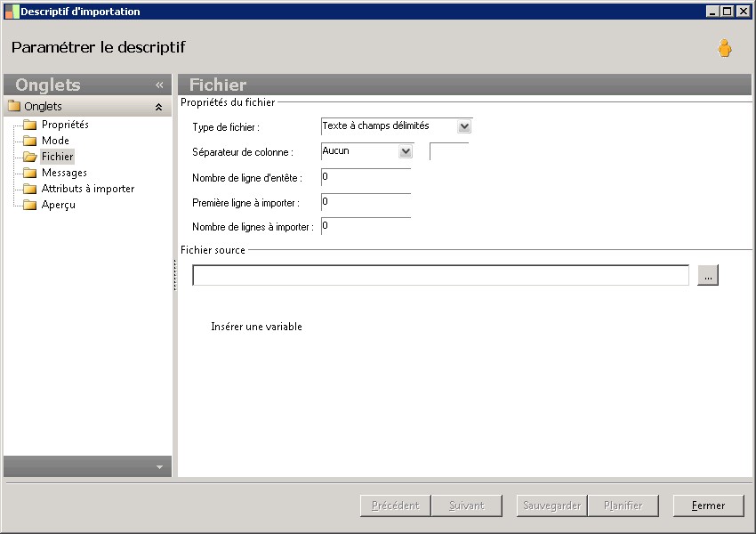Click the panel splitter handle
Screen dimensions: 756x534
coord(174,275)
